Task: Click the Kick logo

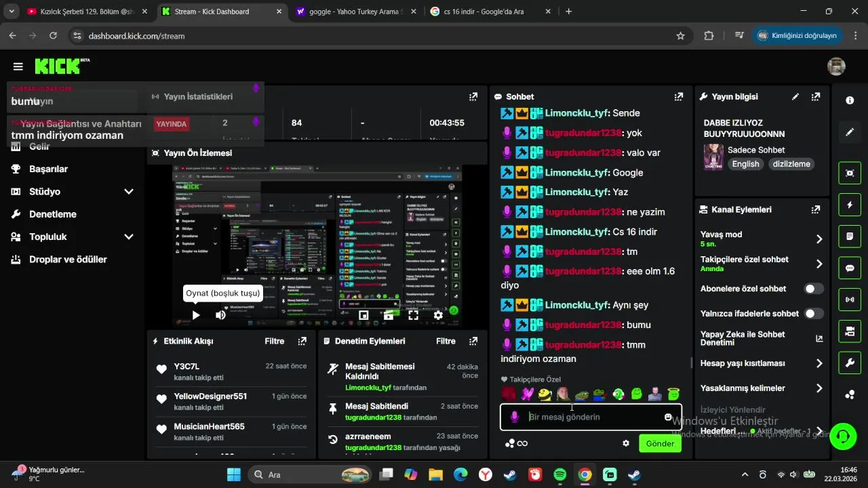Action: point(62,66)
